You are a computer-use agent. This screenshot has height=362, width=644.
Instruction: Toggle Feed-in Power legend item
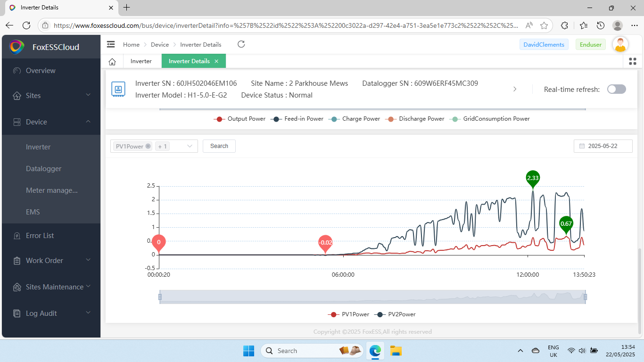tap(297, 119)
